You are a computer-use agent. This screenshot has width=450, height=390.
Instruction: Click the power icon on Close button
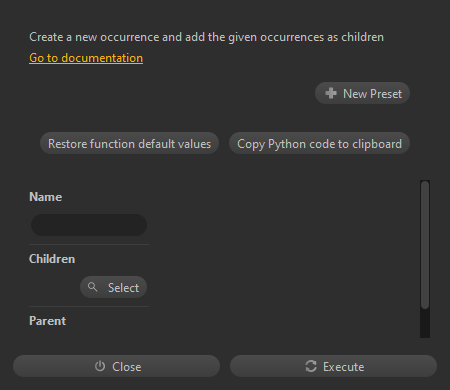(100, 366)
